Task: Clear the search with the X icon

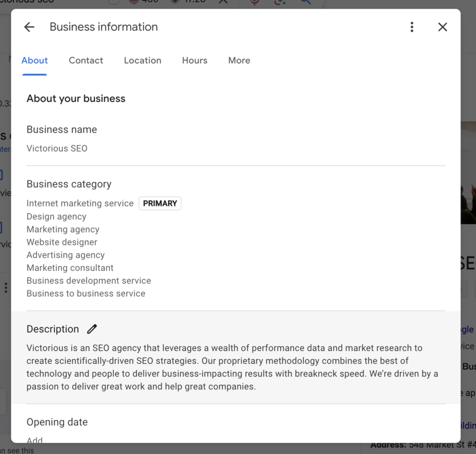Action: tap(223, 2)
